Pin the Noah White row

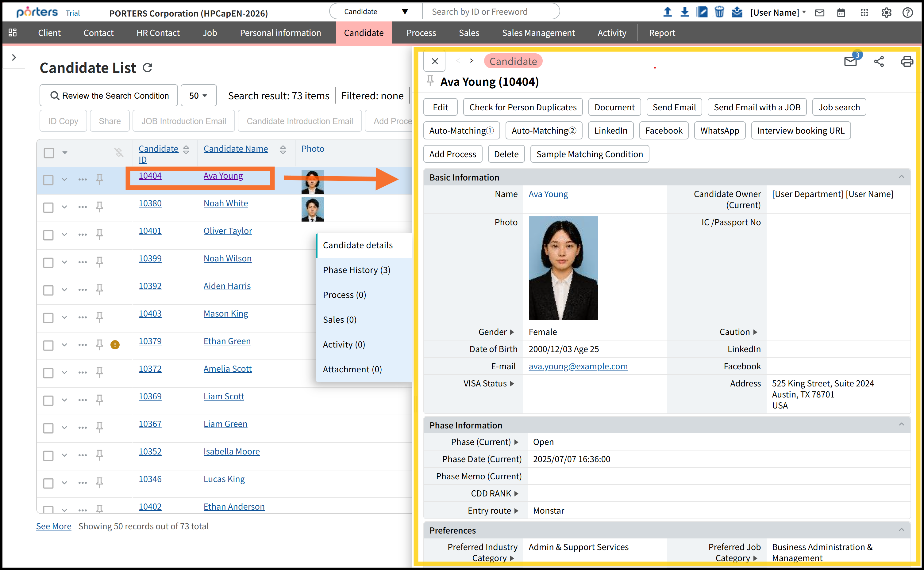(x=100, y=207)
